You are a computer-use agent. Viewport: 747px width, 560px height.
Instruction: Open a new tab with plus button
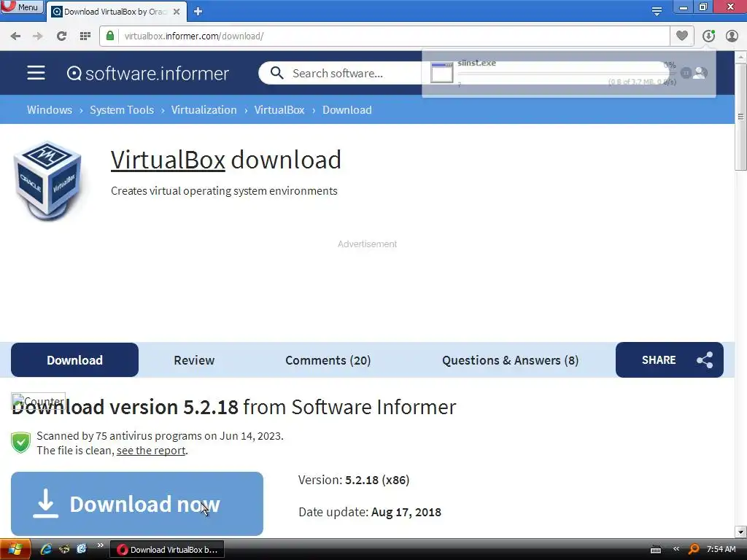(x=198, y=12)
